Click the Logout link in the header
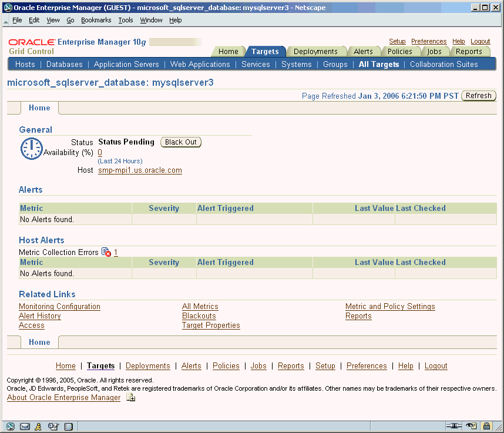Image resolution: width=504 pixels, height=433 pixels. click(x=480, y=41)
